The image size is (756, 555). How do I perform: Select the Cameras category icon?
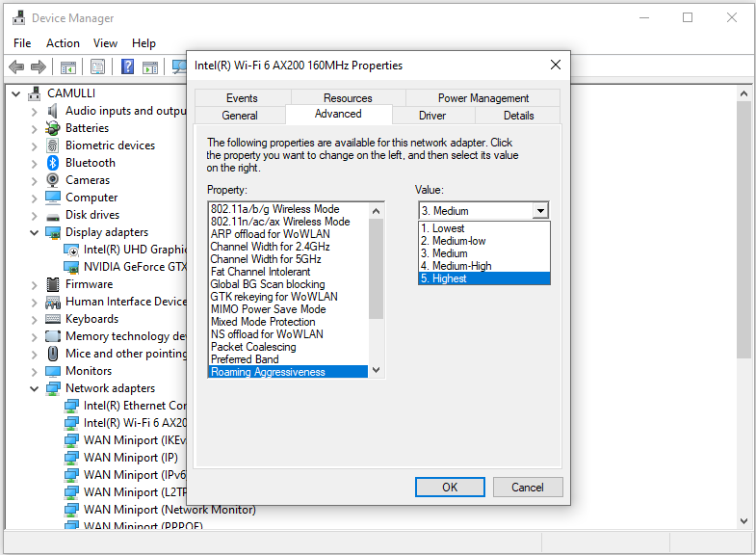point(53,180)
